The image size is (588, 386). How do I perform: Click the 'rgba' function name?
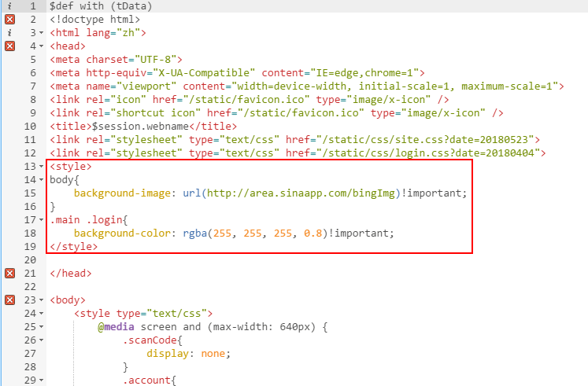tap(195, 233)
